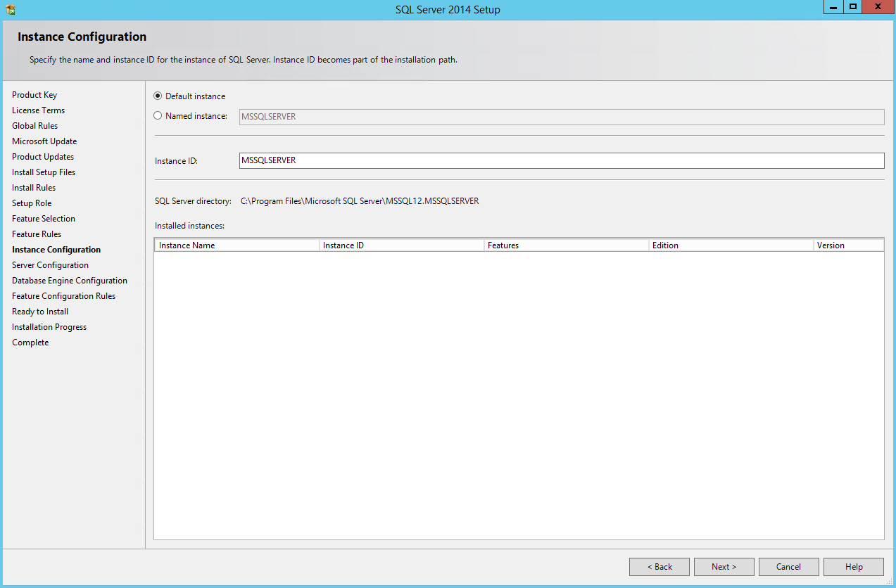The image size is (896, 588).
Task: Cancel the SQL Server installation
Action: coord(788,566)
